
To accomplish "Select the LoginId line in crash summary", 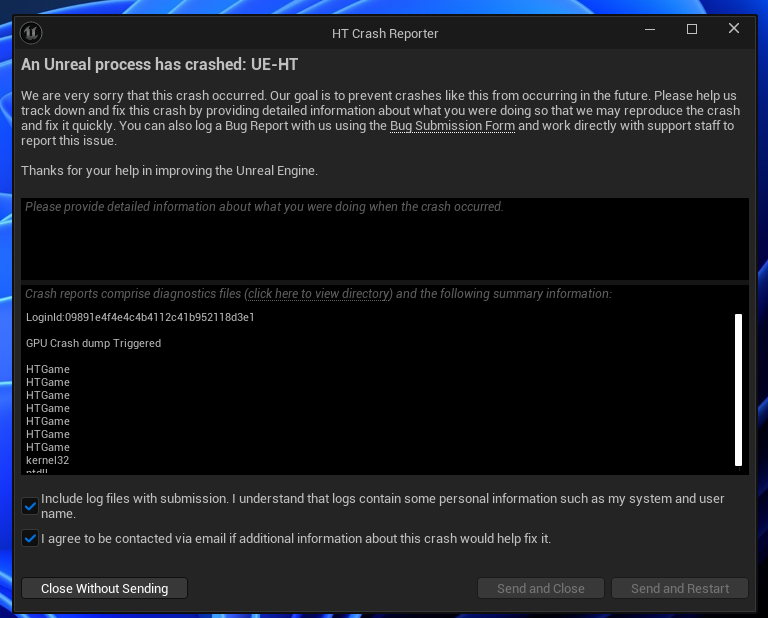I will click(x=140, y=317).
